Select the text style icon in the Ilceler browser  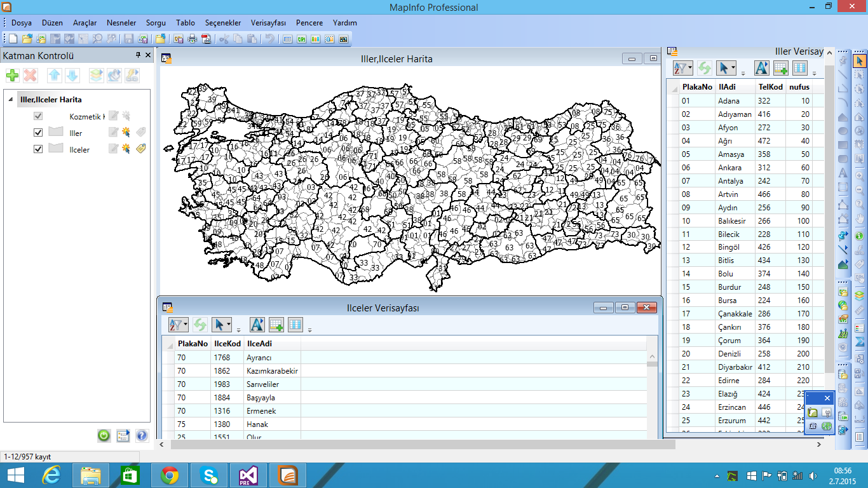[257, 325]
